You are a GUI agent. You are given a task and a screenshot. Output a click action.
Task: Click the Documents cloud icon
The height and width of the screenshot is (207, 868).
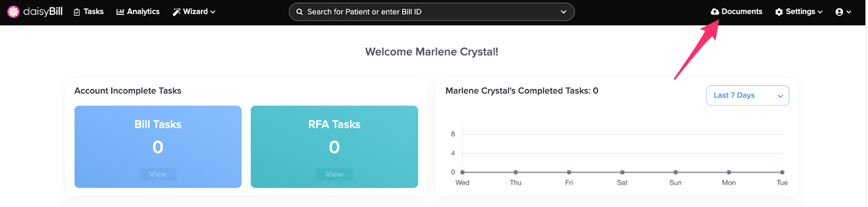[x=715, y=11]
